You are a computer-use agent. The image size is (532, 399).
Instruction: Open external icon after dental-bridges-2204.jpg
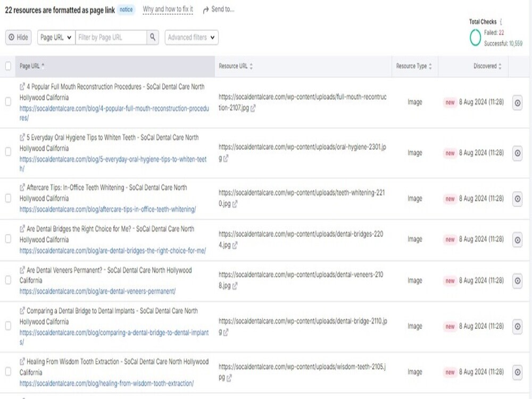(x=235, y=245)
